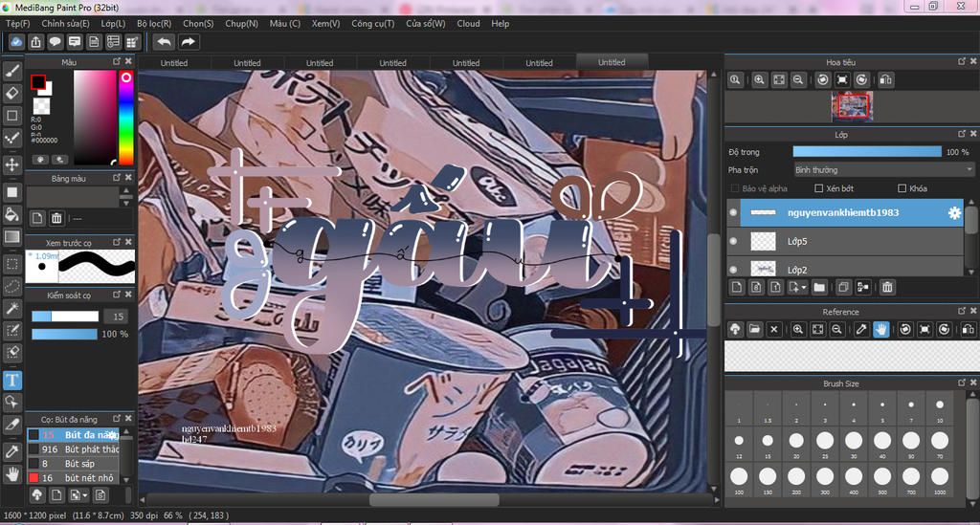This screenshot has height=525, width=980.
Task: Open the Công cụ(T) menu
Action: pos(372,23)
